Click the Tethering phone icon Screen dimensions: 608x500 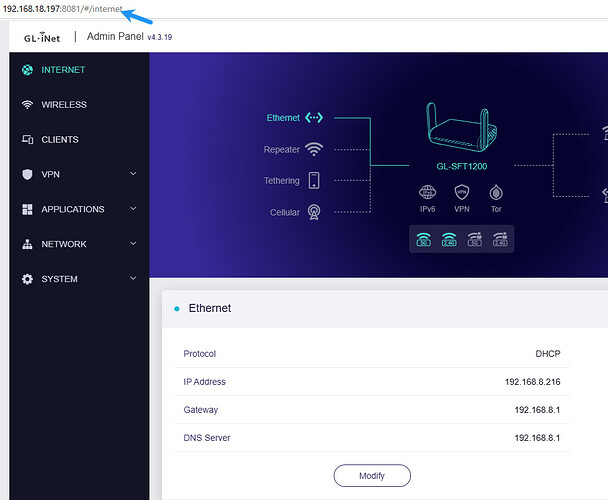coord(314,180)
